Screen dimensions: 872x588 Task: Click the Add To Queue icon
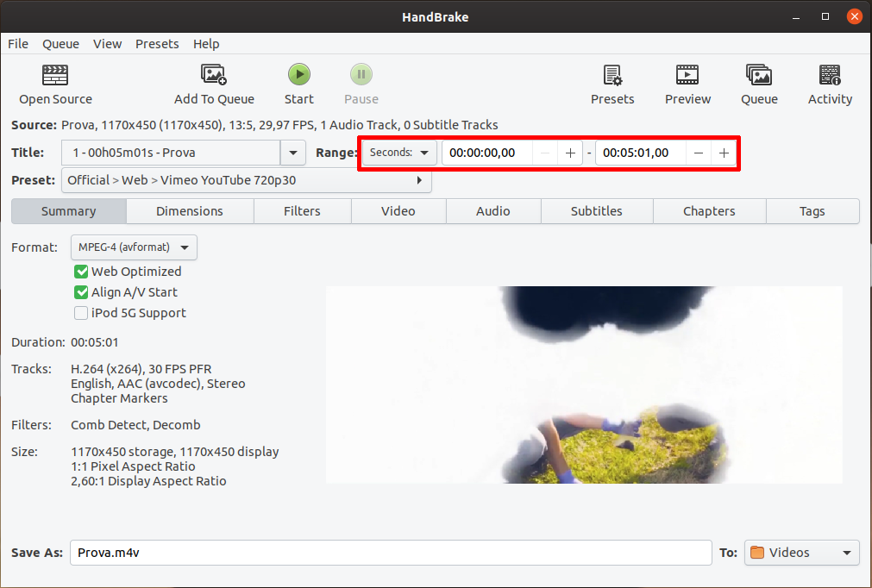pyautogui.click(x=214, y=76)
